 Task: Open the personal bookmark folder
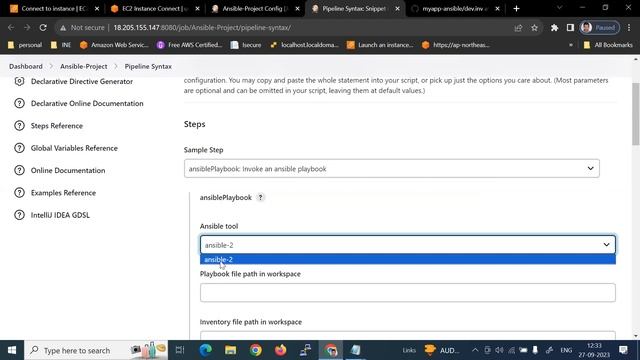[25, 45]
